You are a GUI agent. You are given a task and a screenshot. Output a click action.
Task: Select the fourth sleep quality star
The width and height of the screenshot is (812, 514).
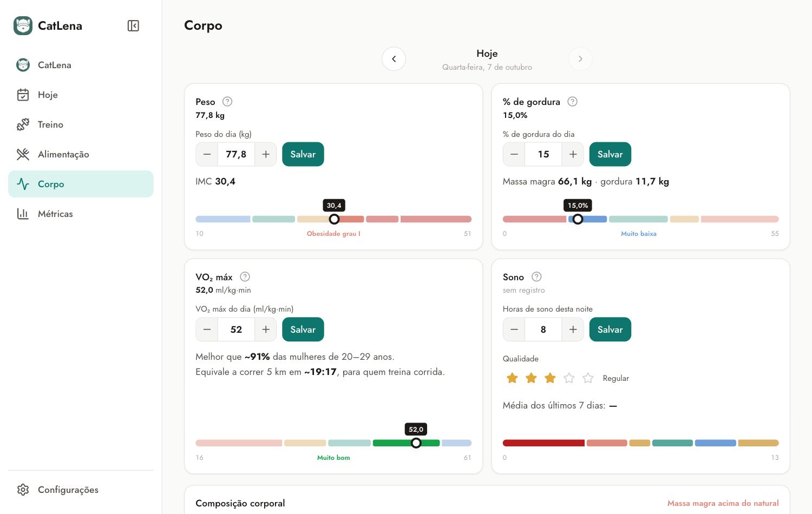pyautogui.click(x=569, y=378)
